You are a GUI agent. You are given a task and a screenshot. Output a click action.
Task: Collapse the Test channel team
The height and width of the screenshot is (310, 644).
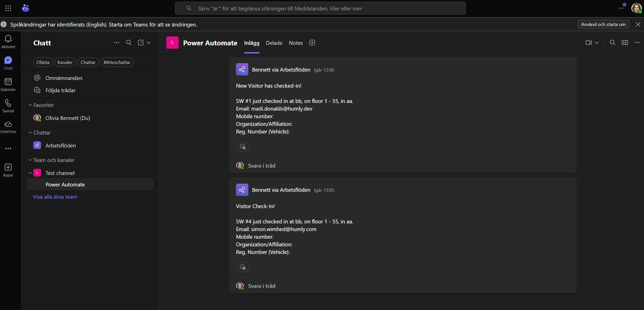pyautogui.click(x=30, y=173)
